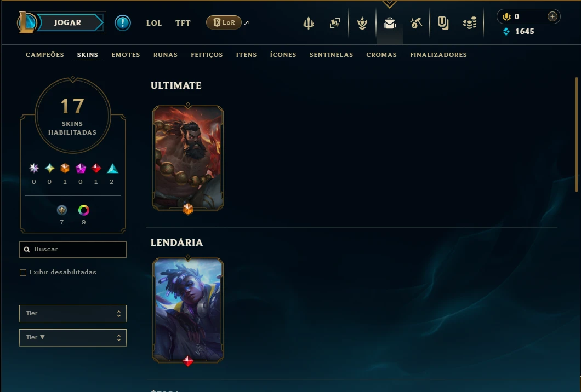This screenshot has width=581, height=392.
Task: Open the Tier descending sort dropdown
Action: click(72, 338)
